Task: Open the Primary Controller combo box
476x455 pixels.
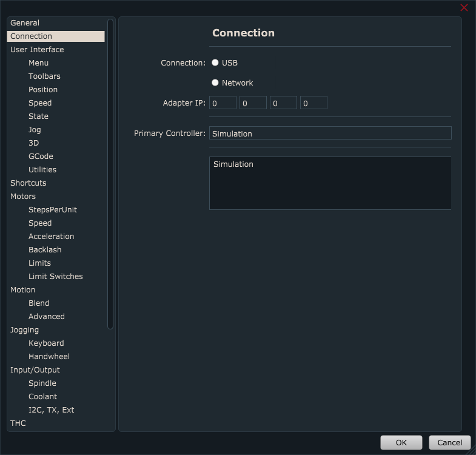Action: 330,133
